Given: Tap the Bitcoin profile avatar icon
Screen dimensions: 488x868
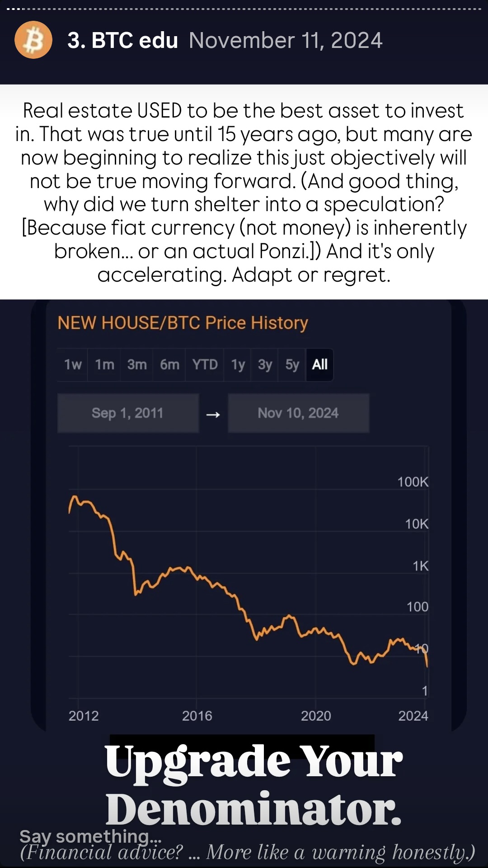Looking at the screenshot, I should click(33, 40).
